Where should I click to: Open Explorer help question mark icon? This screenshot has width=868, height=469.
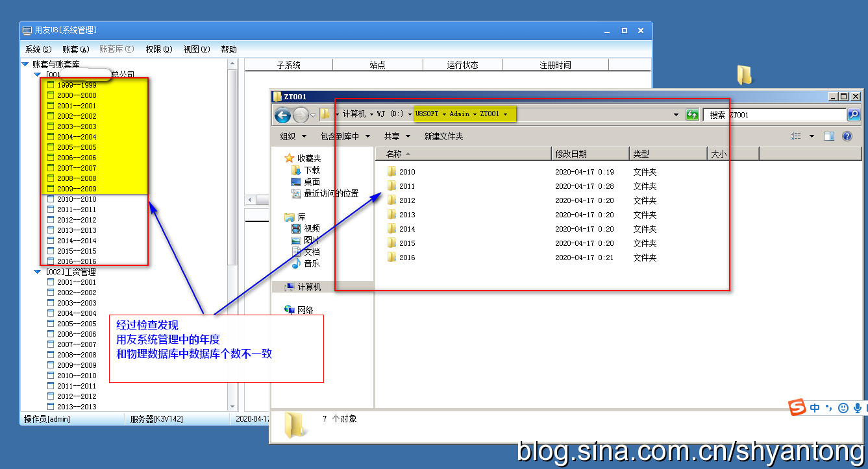coord(847,136)
